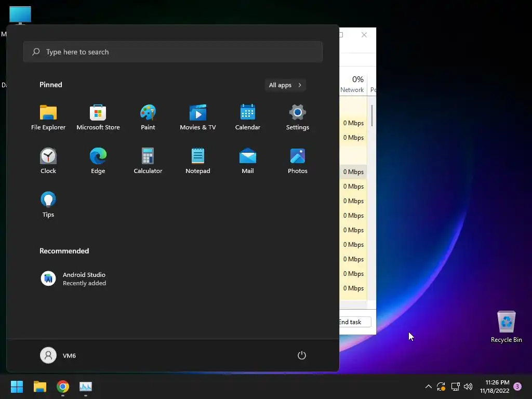Click the volume speaker tray icon
Image resolution: width=532 pixels, height=399 pixels.
(x=468, y=387)
